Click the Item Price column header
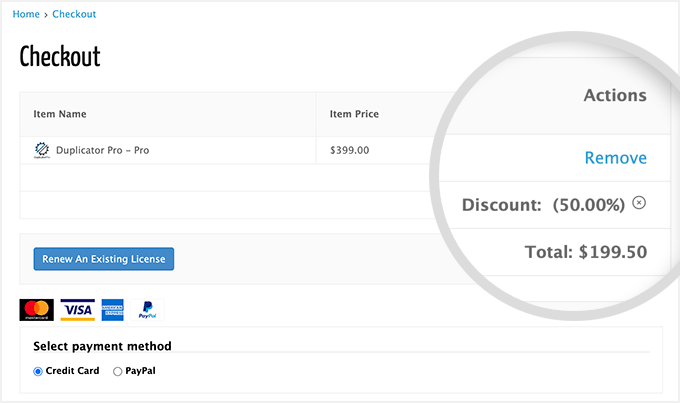This screenshot has width=680, height=403. pos(354,114)
